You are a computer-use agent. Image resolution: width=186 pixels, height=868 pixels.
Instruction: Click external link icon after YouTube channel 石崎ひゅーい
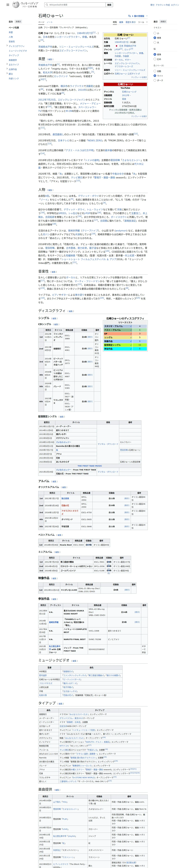(x=135, y=92)
